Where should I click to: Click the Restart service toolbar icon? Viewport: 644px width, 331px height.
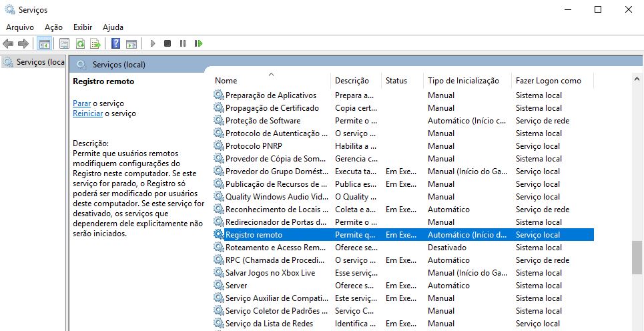pyautogui.click(x=198, y=44)
